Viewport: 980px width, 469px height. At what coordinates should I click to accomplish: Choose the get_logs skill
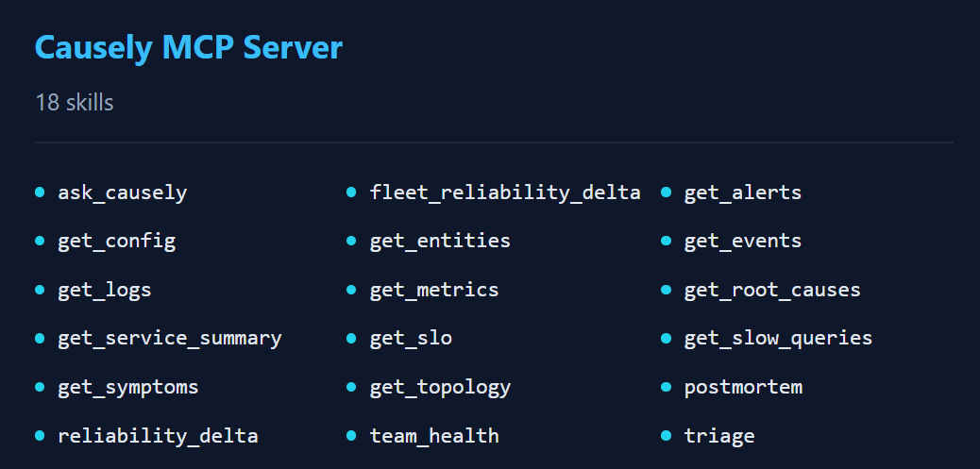pyautogui.click(x=104, y=290)
